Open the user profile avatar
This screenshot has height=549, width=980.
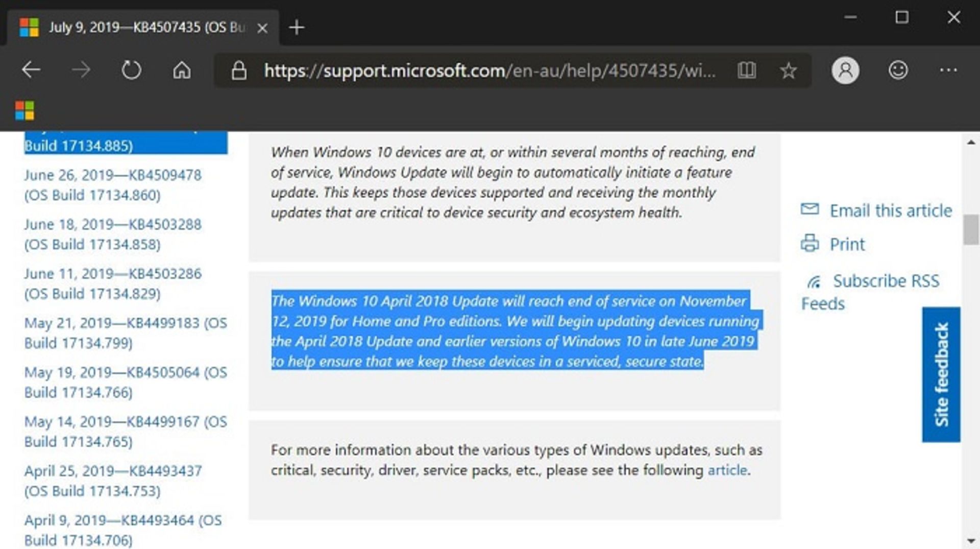click(845, 70)
